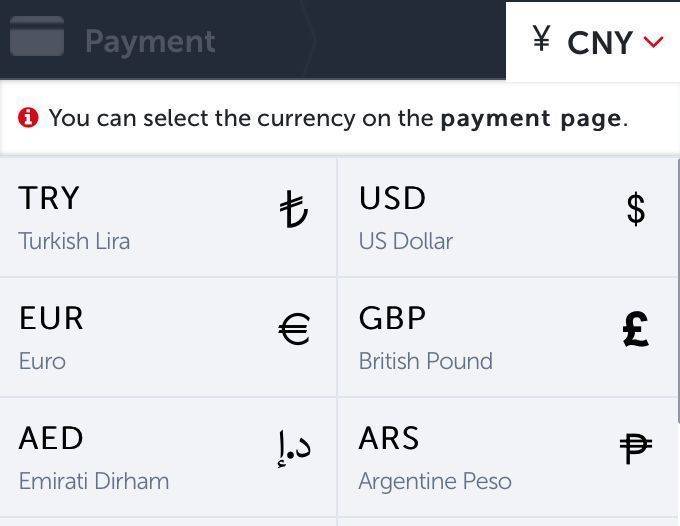680x526 pixels.
Task: Click the red info icon
Action: (28, 118)
